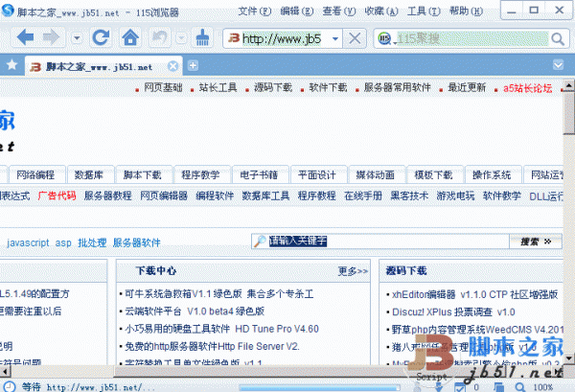Select the 程序教学 category tab
This screenshot has height=392, width=575.
[201, 175]
